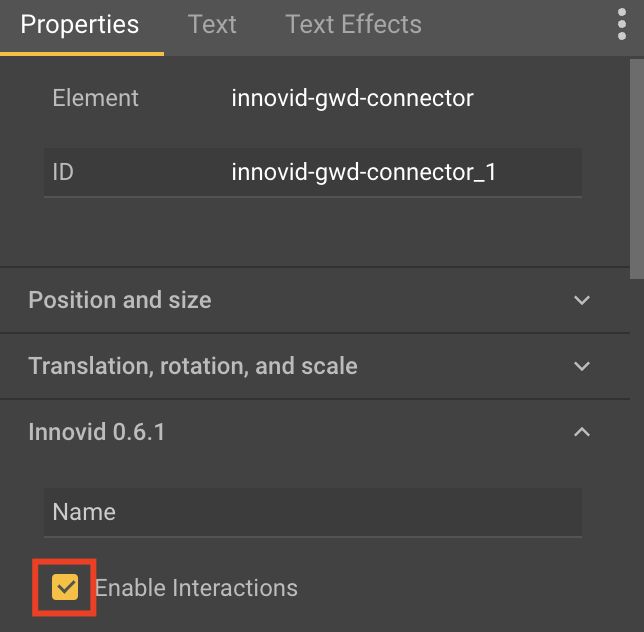
Task: Click the "Translation, rotation, and scale" heading
Action: [x=193, y=366]
